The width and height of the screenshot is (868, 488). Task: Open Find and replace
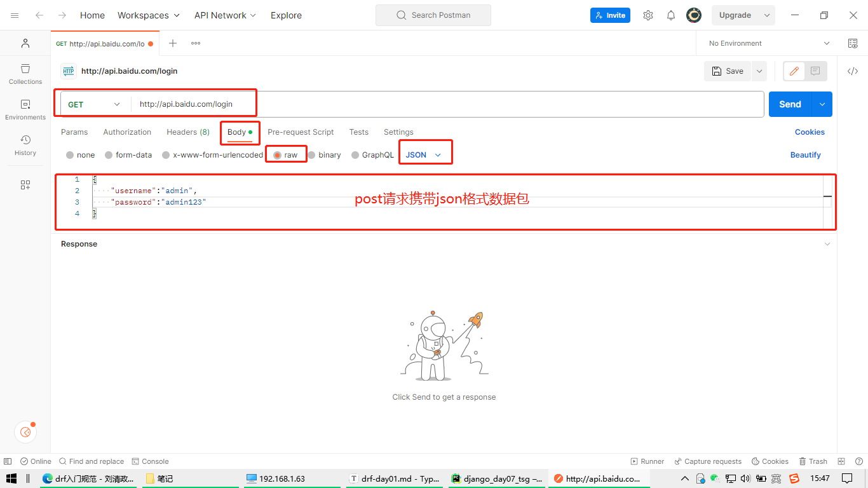pyautogui.click(x=92, y=461)
